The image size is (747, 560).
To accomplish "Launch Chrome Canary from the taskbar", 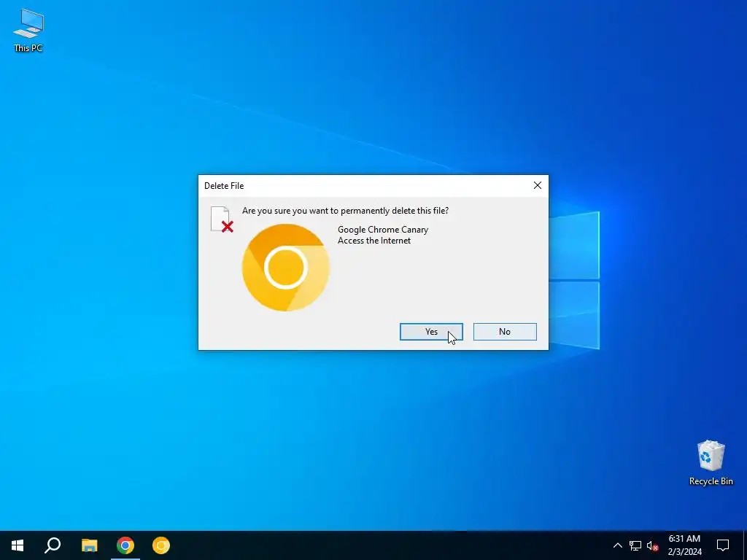I will point(161,545).
